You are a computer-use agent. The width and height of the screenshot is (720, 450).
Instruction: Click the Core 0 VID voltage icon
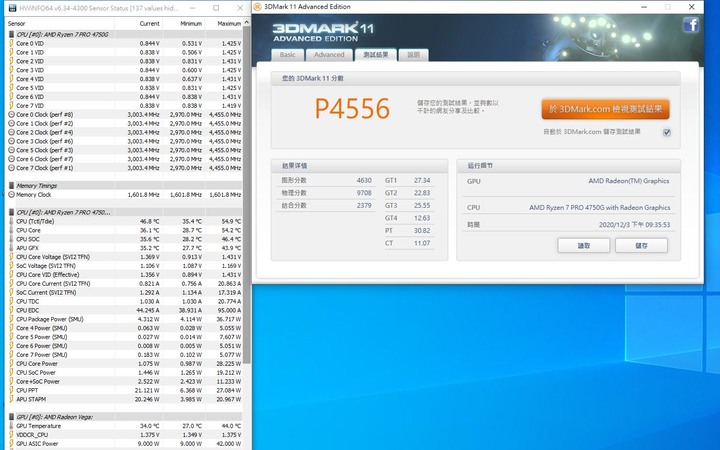[11, 43]
